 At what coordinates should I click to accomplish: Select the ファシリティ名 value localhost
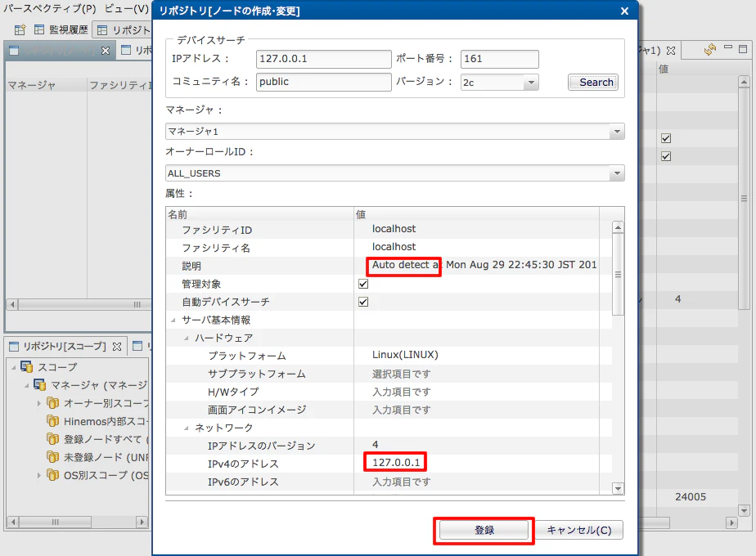point(394,247)
